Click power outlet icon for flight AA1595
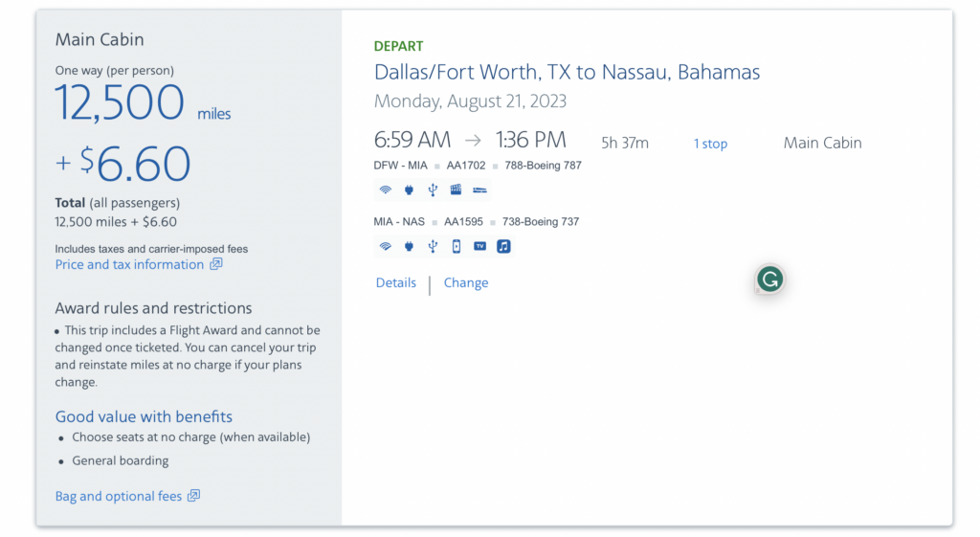 [x=409, y=246]
